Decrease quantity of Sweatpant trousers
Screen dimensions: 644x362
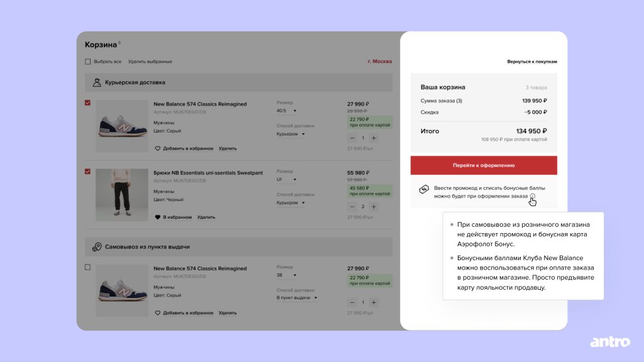[x=352, y=206]
